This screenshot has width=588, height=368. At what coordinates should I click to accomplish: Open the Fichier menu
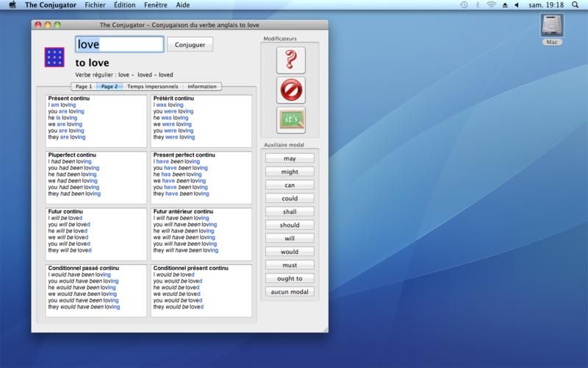95,5
